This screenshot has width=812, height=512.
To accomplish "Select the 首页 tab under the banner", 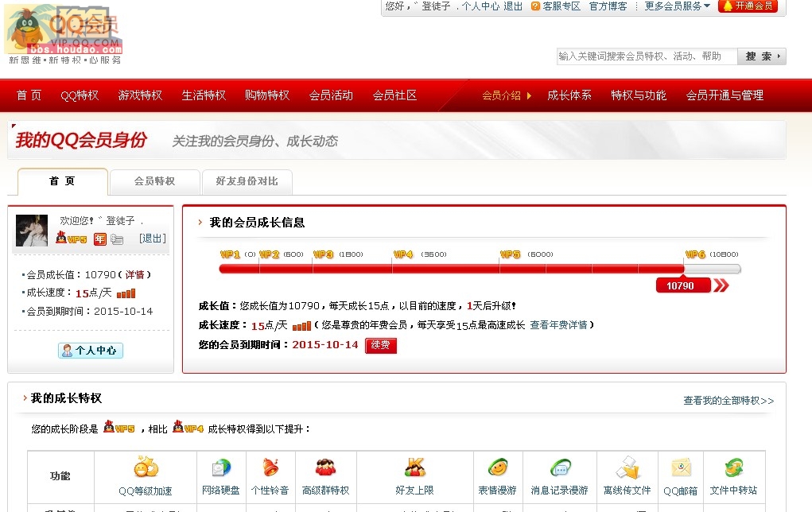I will pyautogui.click(x=63, y=181).
